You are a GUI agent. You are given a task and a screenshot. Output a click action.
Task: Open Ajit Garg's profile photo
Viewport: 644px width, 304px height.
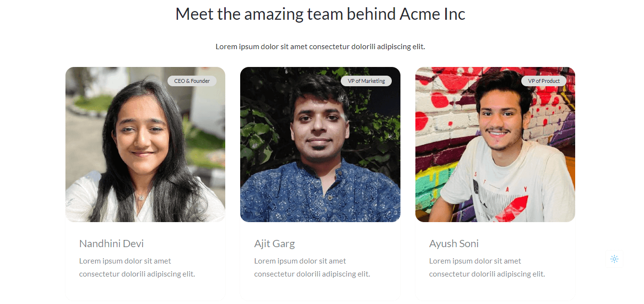coord(320,145)
